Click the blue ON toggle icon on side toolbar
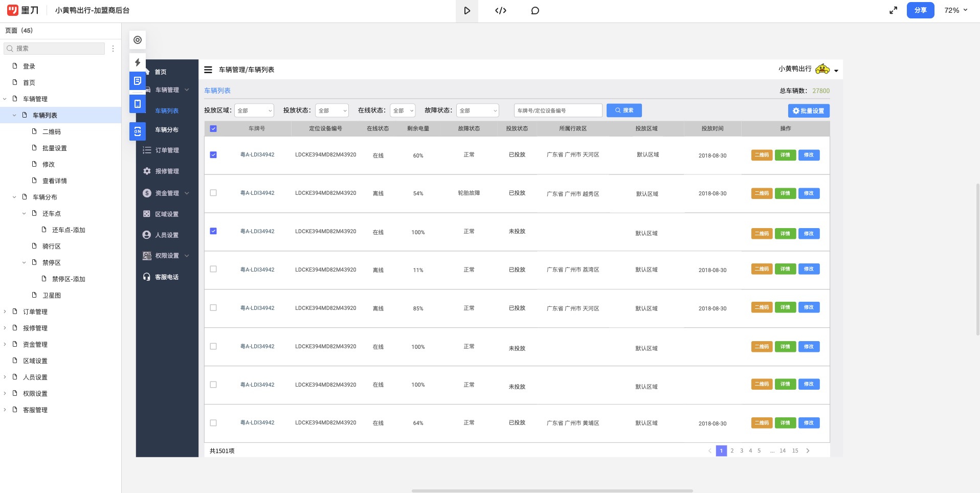This screenshot has height=493, width=980. pyautogui.click(x=138, y=131)
